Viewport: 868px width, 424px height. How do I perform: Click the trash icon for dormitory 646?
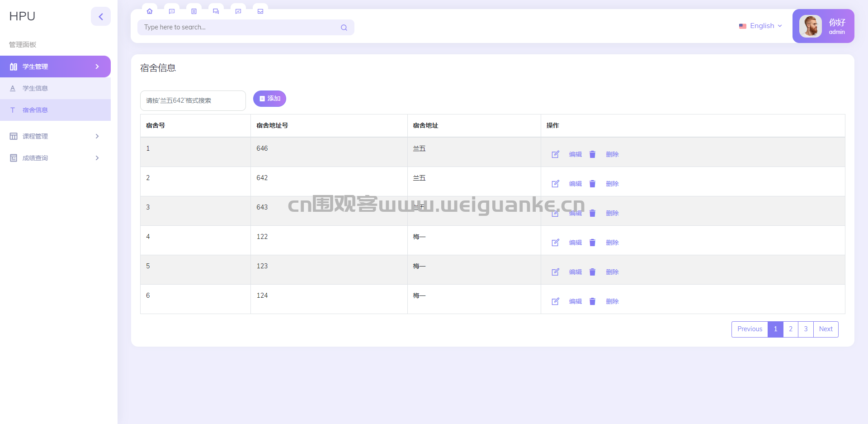tap(593, 154)
